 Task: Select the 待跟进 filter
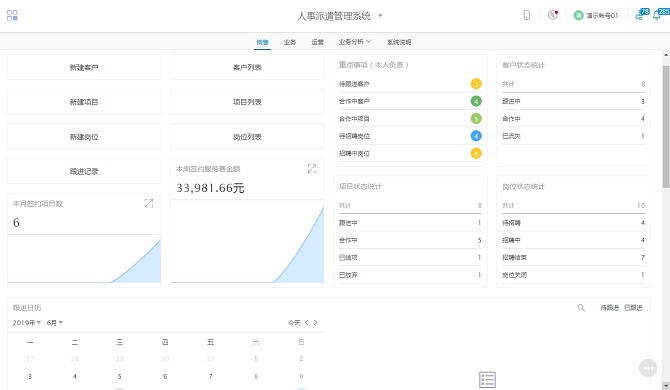pos(609,308)
